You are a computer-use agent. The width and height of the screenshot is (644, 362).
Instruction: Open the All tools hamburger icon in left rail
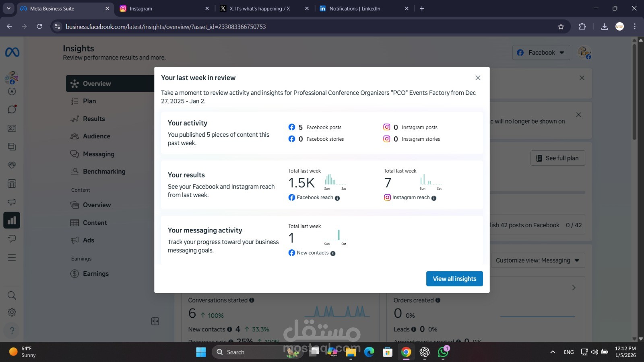click(x=12, y=257)
